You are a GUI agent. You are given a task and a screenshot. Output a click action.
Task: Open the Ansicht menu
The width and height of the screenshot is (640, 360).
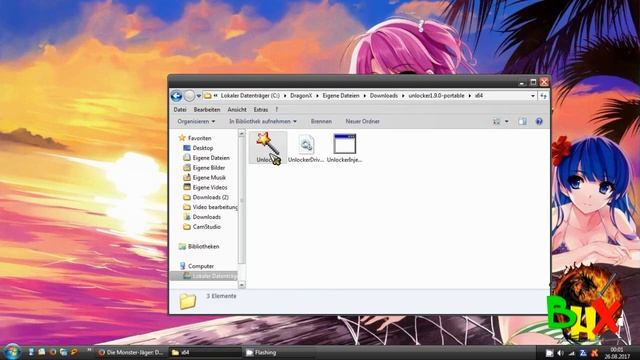(x=237, y=109)
